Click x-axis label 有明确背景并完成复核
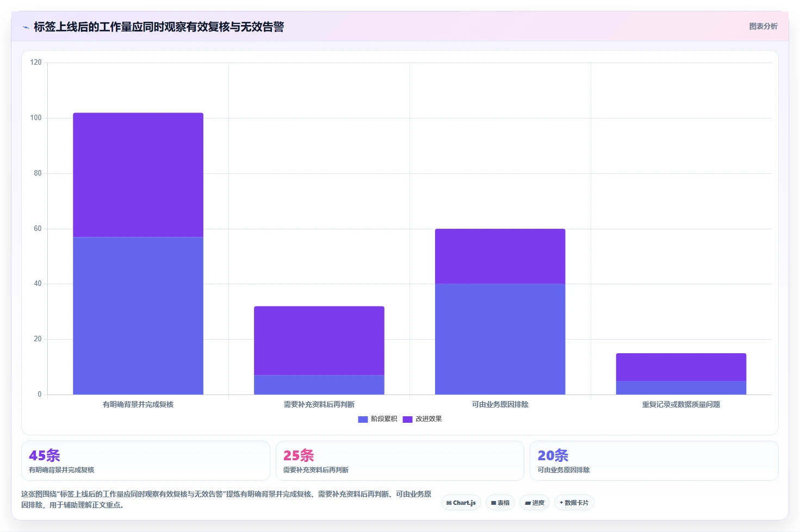 [138, 404]
